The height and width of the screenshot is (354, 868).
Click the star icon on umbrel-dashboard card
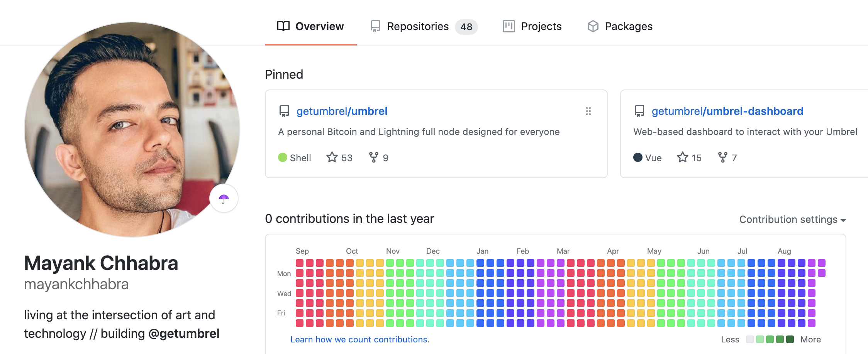(x=683, y=157)
